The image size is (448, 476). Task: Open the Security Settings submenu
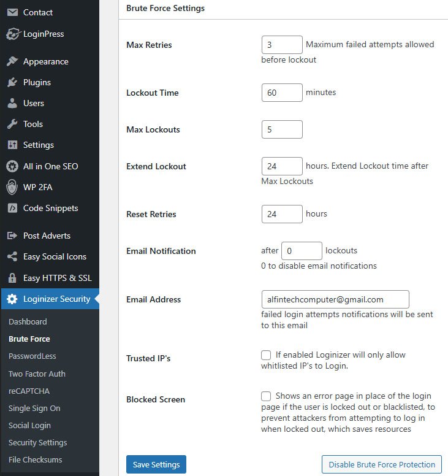click(37, 442)
